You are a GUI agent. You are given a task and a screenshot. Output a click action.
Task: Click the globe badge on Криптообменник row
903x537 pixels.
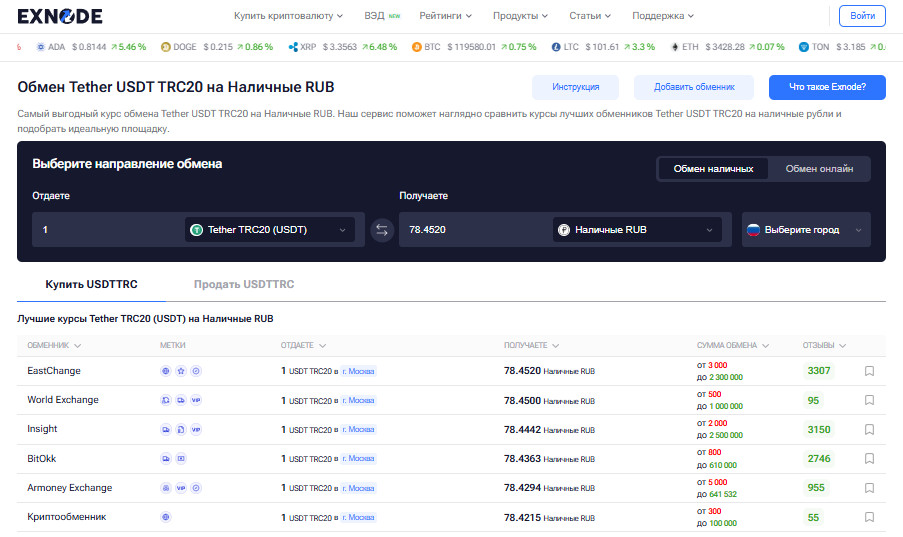tap(166, 517)
